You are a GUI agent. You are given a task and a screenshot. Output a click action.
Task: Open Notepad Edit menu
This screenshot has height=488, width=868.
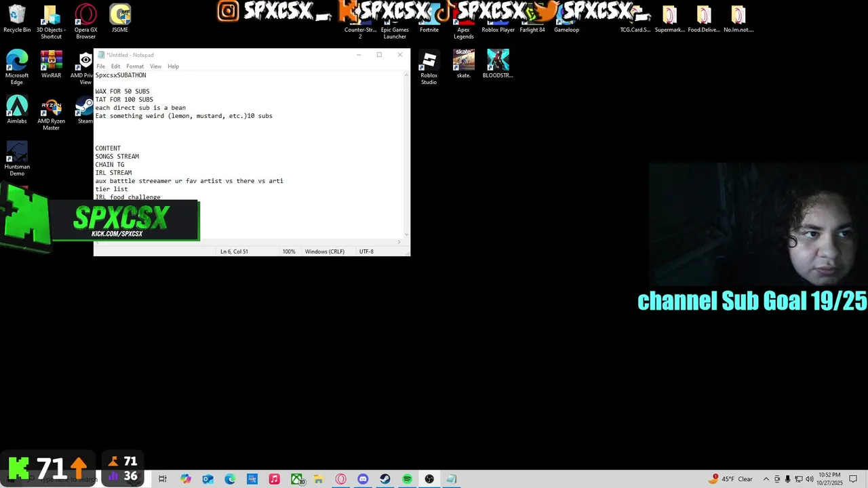[115, 66]
